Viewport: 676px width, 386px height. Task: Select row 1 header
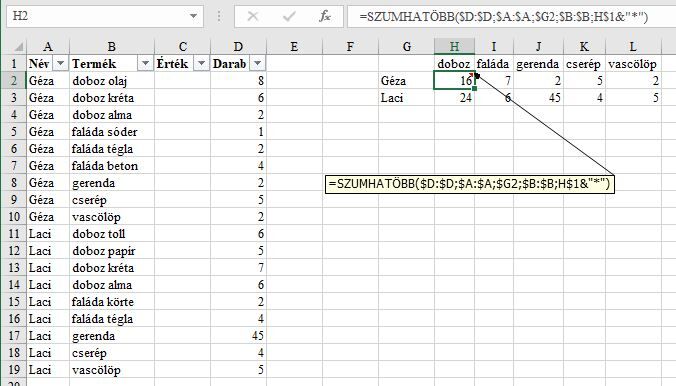pos(14,63)
